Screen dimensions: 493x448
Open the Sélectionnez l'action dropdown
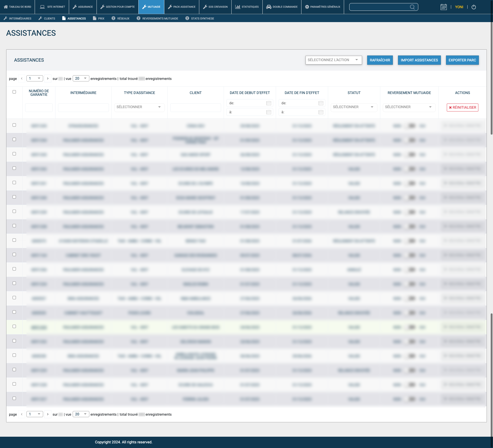333,60
